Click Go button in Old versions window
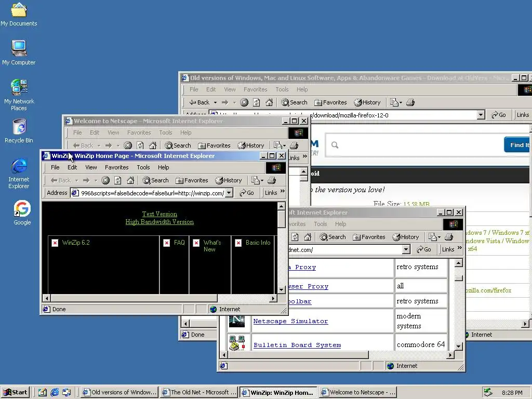532x399 pixels. pyautogui.click(x=498, y=115)
